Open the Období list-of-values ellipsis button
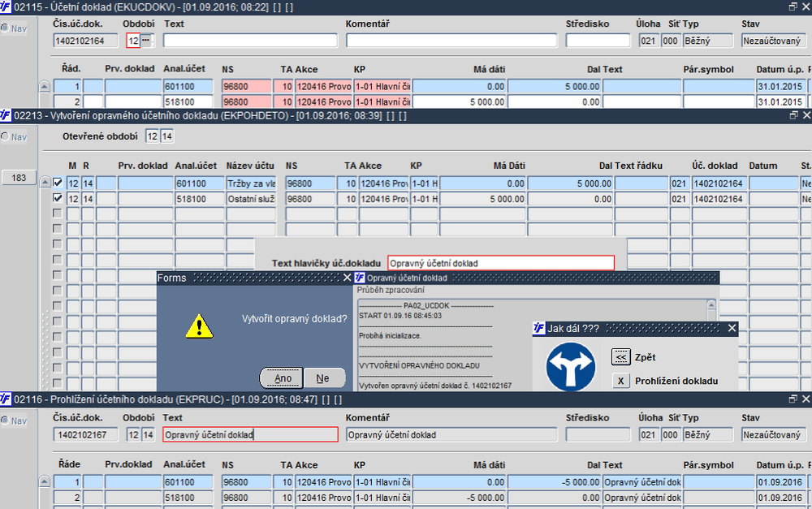Image resolution: width=812 pixels, height=509 pixels. (145, 41)
